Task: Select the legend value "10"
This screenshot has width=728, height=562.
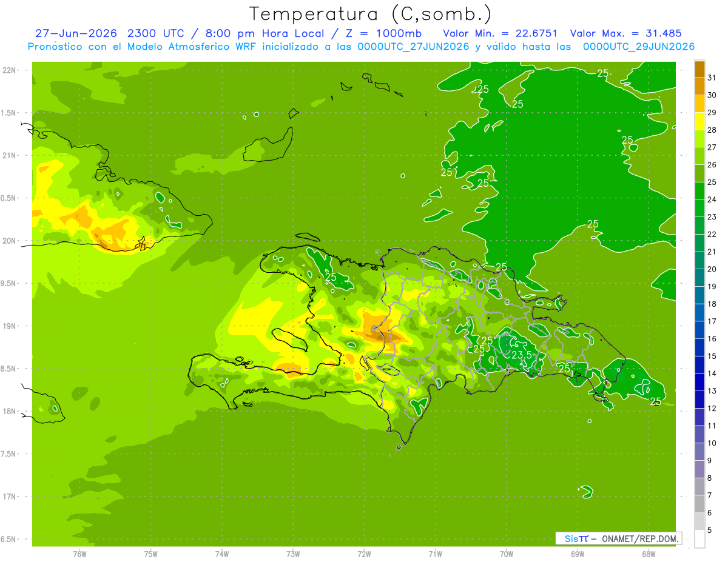Action: (712, 443)
